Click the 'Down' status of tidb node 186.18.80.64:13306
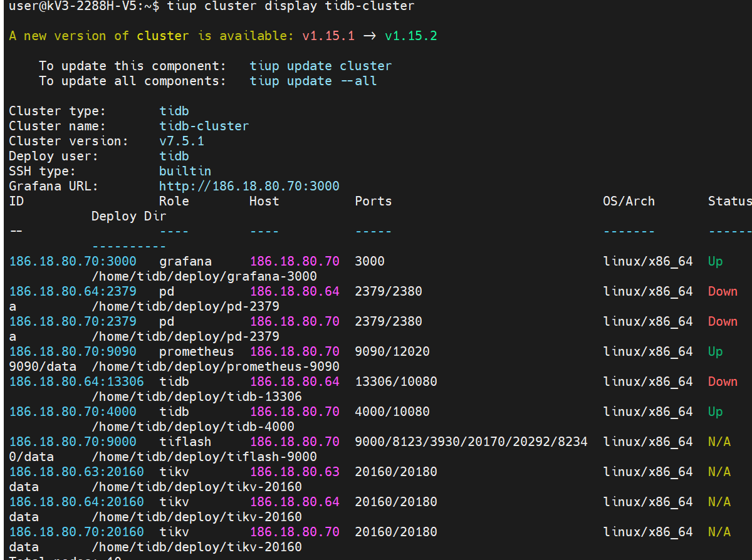Screen dimensions: 752x560 coord(723,381)
